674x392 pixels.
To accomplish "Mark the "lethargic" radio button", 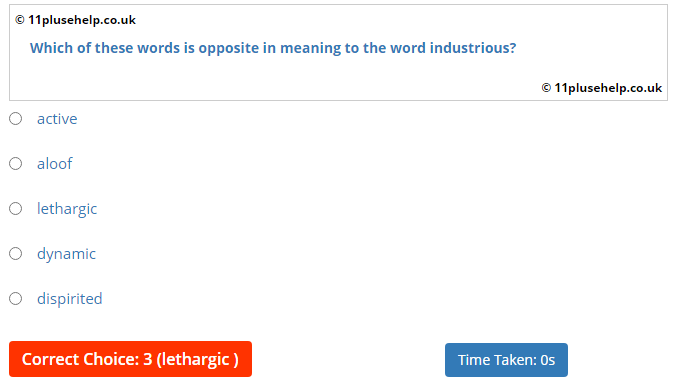I will tap(15, 209).
